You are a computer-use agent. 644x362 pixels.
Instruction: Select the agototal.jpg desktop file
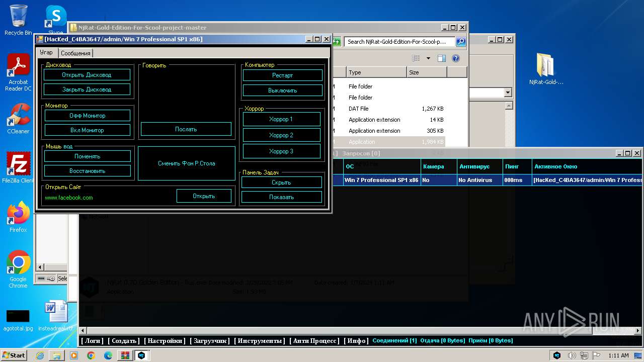click(x=18, y=320)
